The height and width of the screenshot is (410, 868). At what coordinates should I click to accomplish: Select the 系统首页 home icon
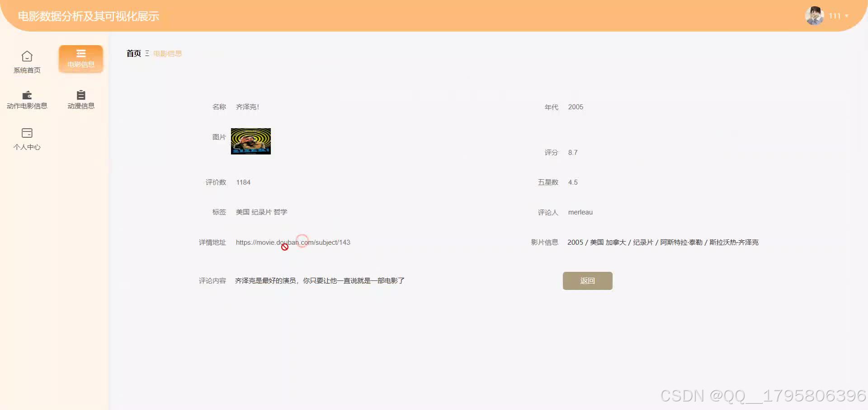27,56
